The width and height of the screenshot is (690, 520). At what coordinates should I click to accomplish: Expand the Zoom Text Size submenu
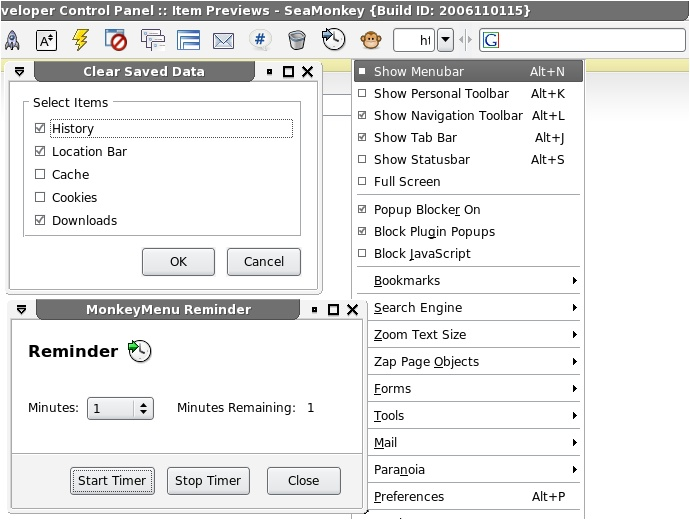(x=475, y=334)
